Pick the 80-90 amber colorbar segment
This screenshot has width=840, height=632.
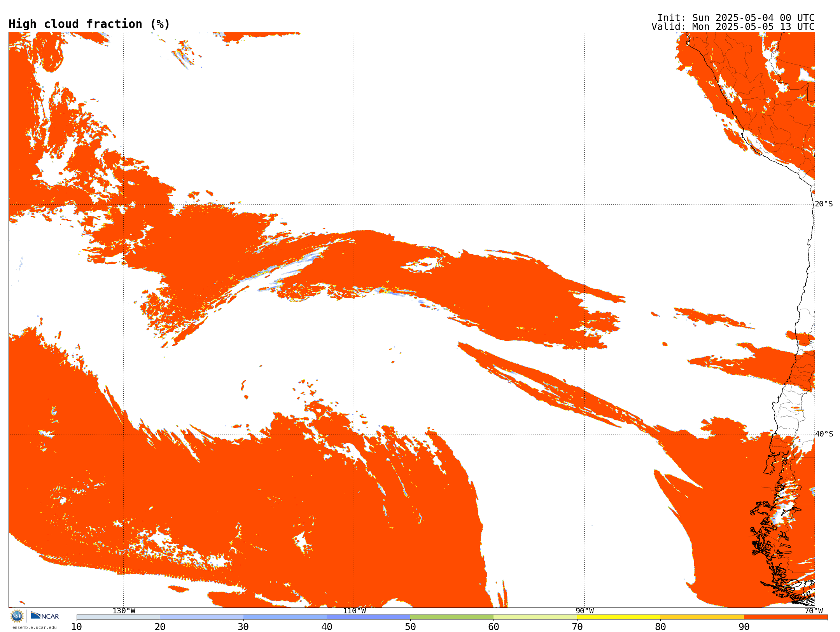click(x=702, y=617)
